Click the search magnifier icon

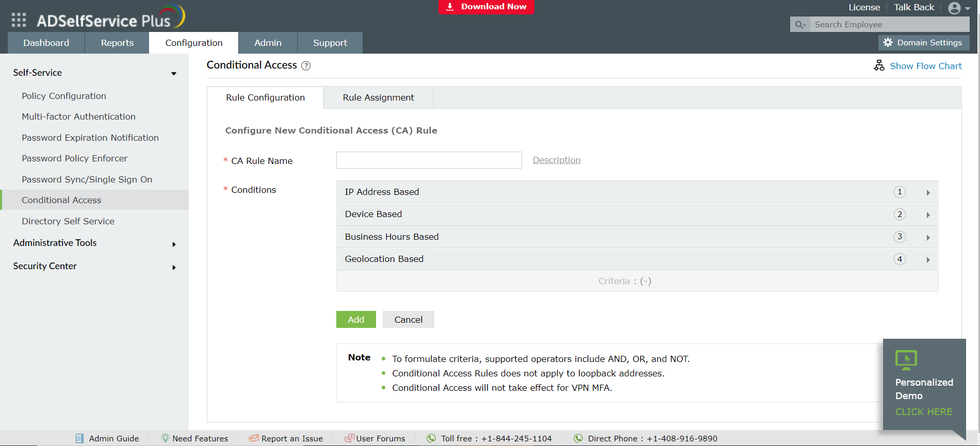click(x=800, y=25)
